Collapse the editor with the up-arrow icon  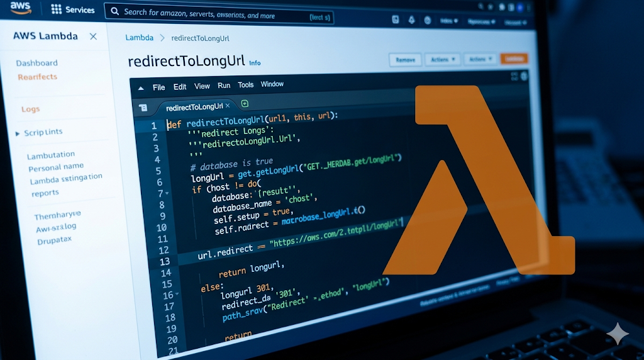pos(141,88)
